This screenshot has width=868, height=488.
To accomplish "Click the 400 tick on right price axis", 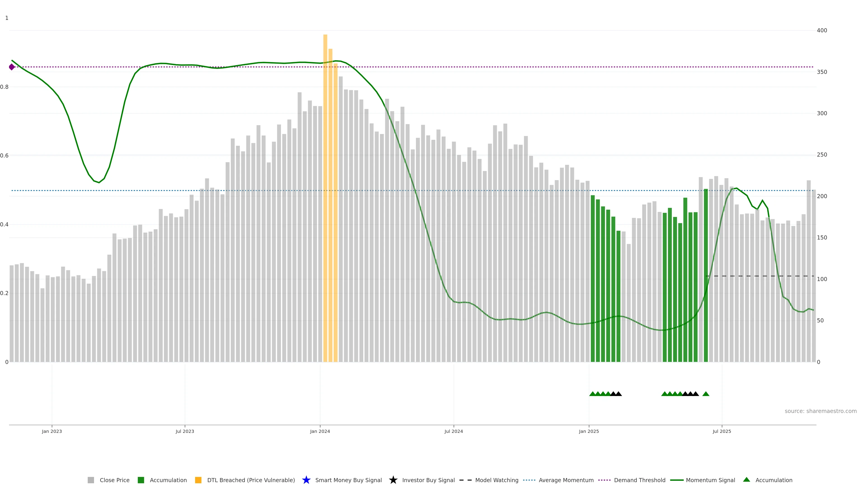I will pyautogui.click(x=822, y=30).
